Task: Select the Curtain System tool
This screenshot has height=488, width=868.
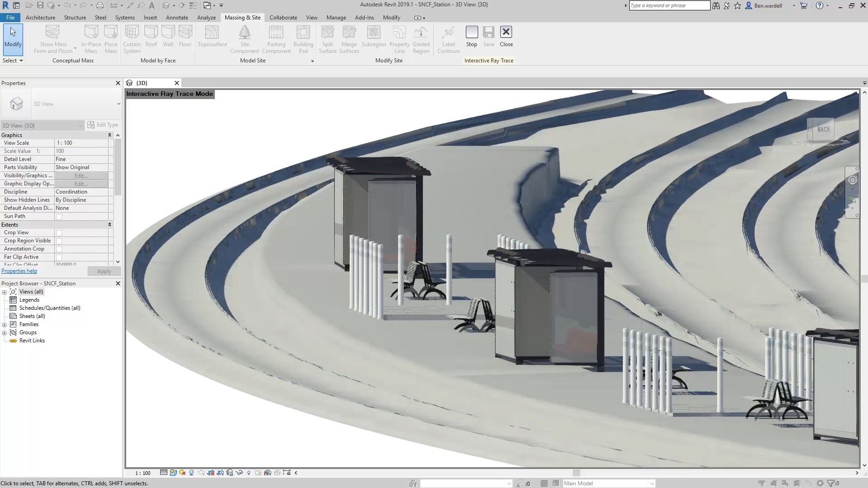Action: click(x=132, y=38)
